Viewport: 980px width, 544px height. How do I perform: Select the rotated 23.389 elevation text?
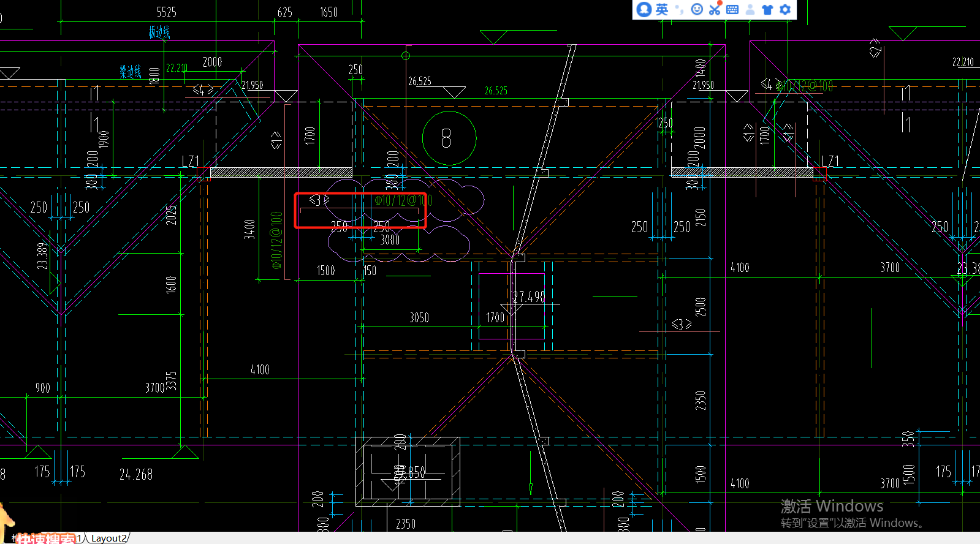coord(42,256)
